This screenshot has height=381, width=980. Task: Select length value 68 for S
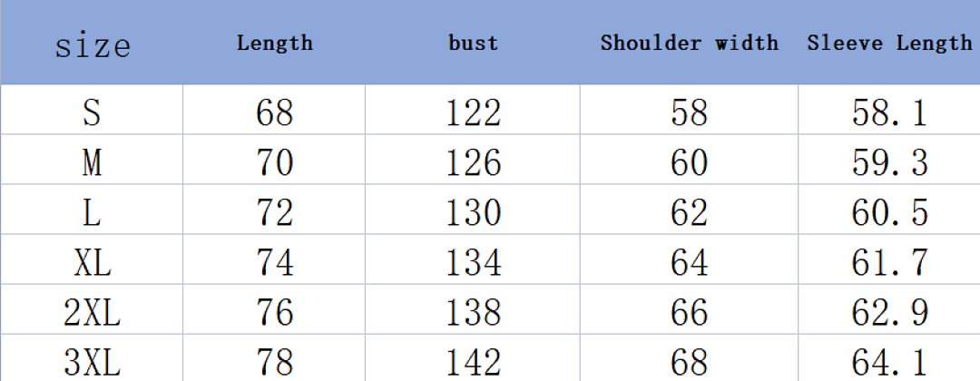(274, 113)
